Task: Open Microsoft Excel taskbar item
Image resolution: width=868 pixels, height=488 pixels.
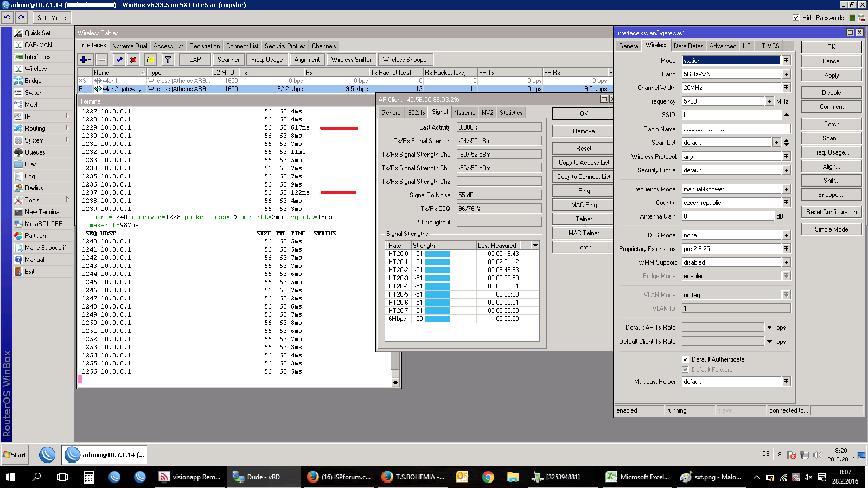Action: point(637,477)
